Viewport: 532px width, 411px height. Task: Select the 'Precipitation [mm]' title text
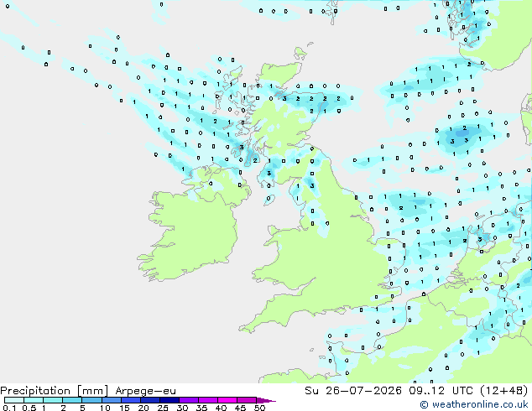click(55, 391)
